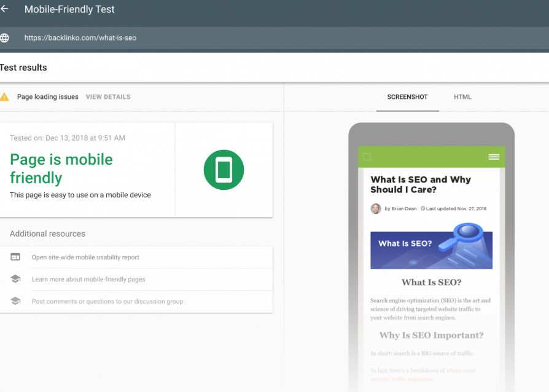Click 'Last updated Nov. 27, 2018' text
Screen dimensions: 549x392
coord(456,208)
